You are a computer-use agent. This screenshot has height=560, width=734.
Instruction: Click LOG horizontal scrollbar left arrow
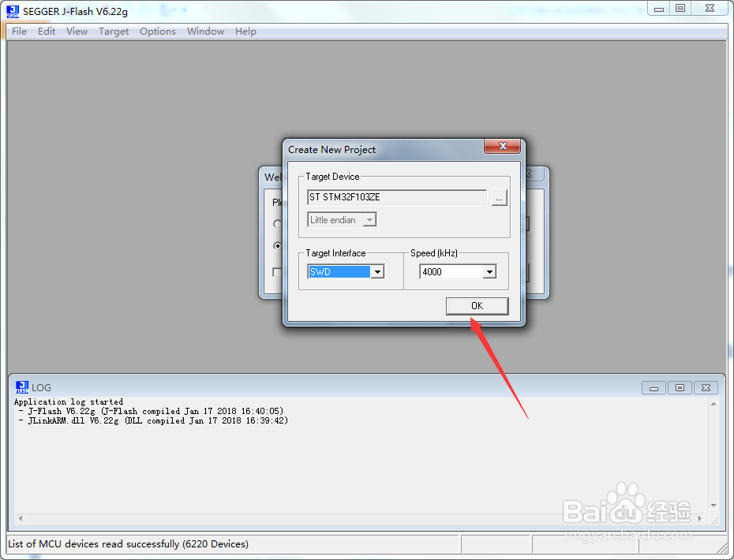(21, 518)
